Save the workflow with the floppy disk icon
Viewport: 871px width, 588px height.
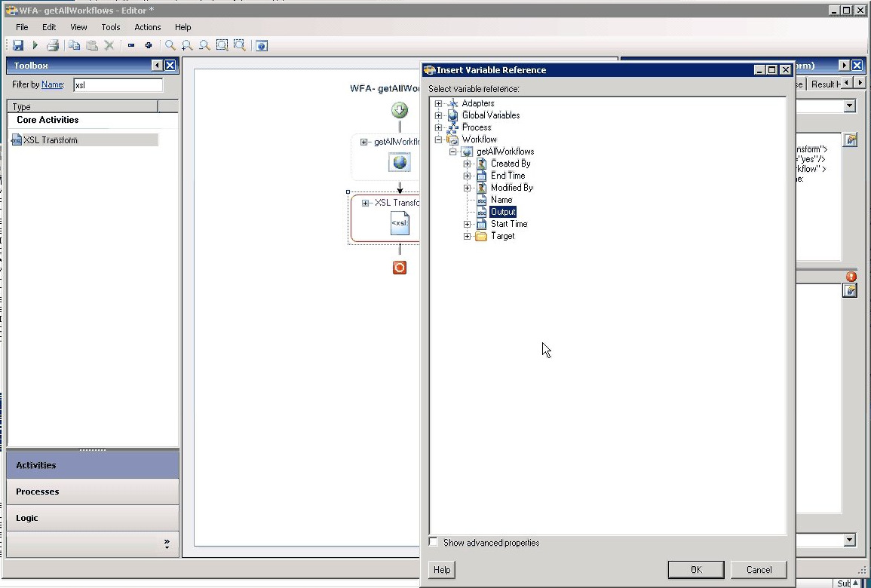click(18, 45)
